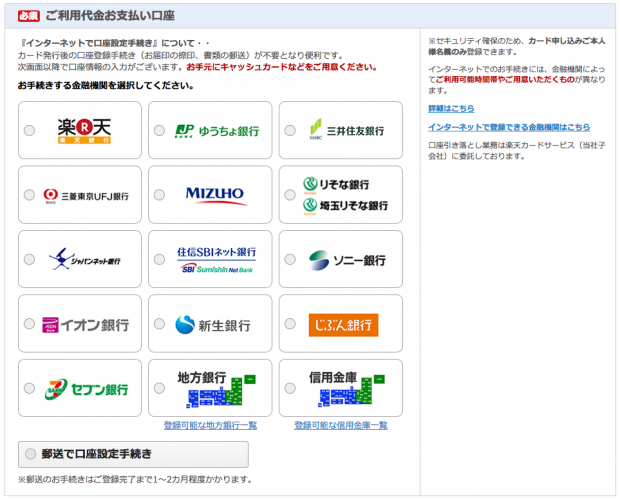Screen dimensions: 620x500
Task: Choose the 三菱東京UFJ銀行 radio button
Action: coord(29,195)
